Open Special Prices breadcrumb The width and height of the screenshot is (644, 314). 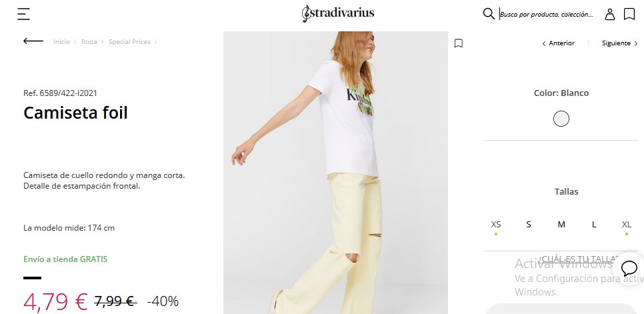129,42
